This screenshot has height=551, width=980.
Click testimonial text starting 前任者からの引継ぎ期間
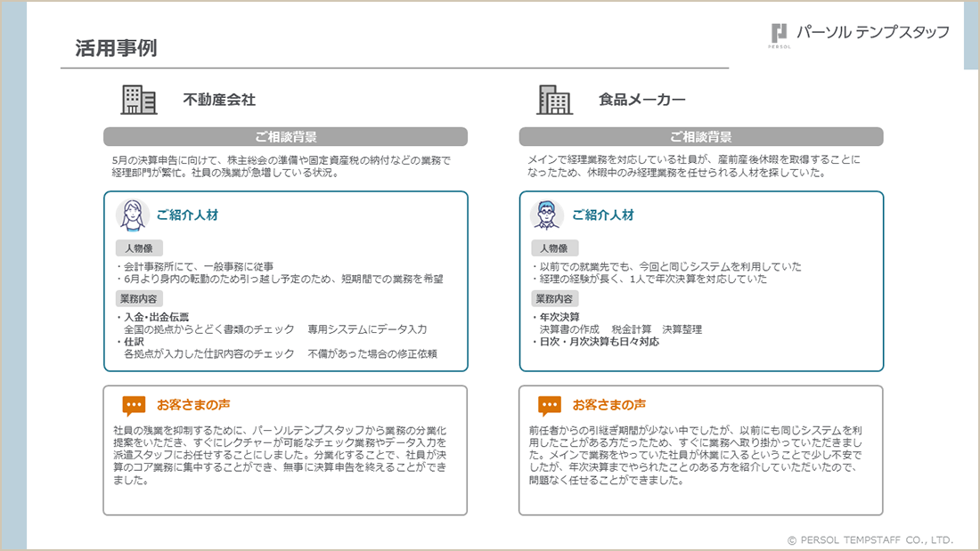(x=696, y=456)
